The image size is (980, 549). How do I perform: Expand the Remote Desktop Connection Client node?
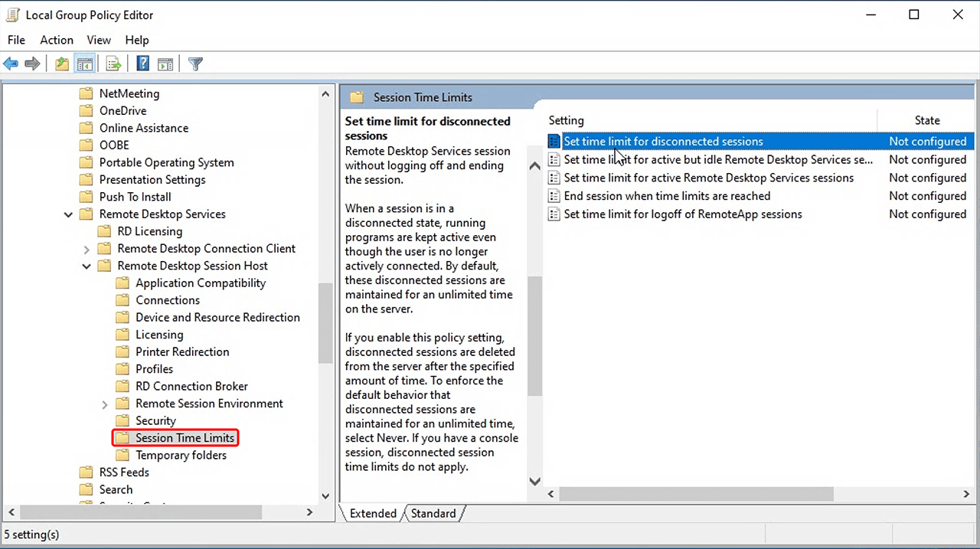click(87, 248)
